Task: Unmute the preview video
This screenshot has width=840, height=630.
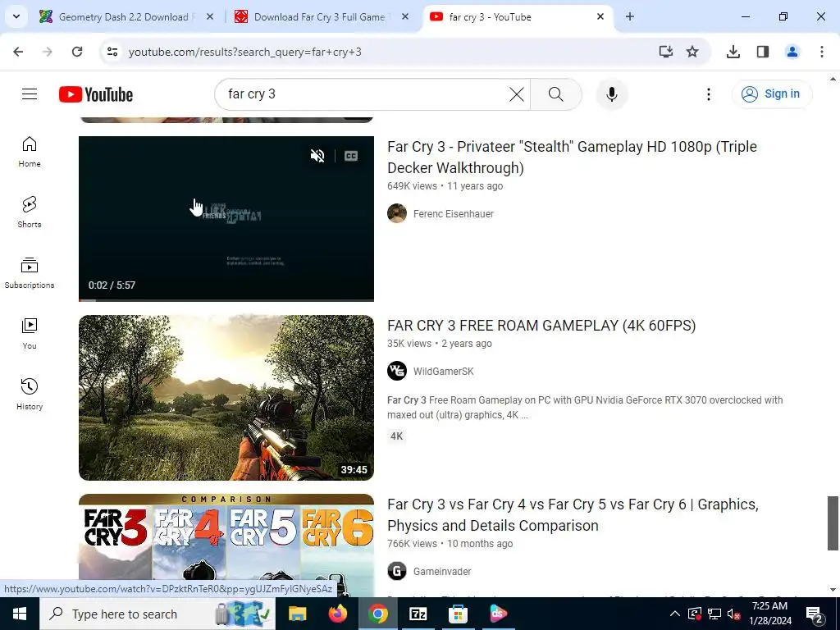Action: click(x=317, y=156)
